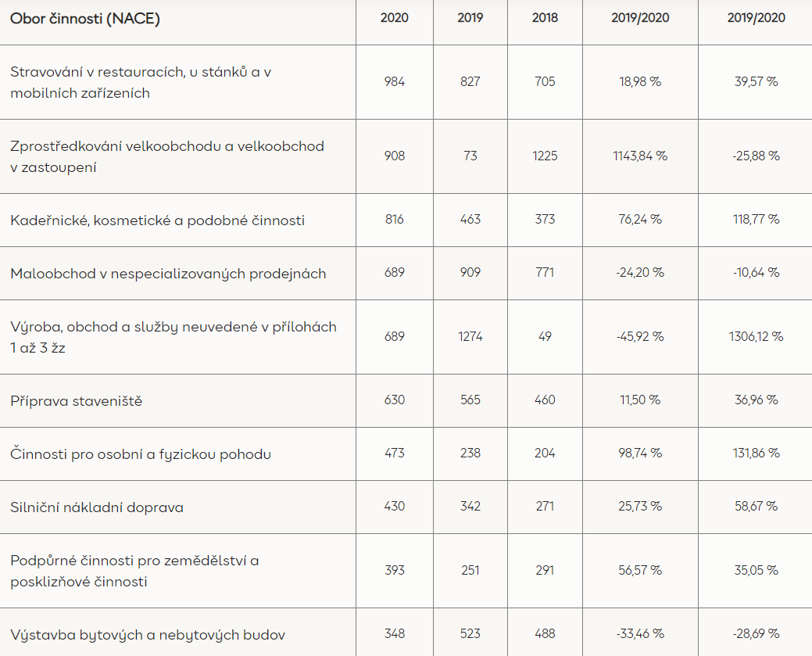The height and width of the screenshot is (656, 812).
Task: Select the 'Stravování v restauracích' row label
Action: click(x=141, y=82)
